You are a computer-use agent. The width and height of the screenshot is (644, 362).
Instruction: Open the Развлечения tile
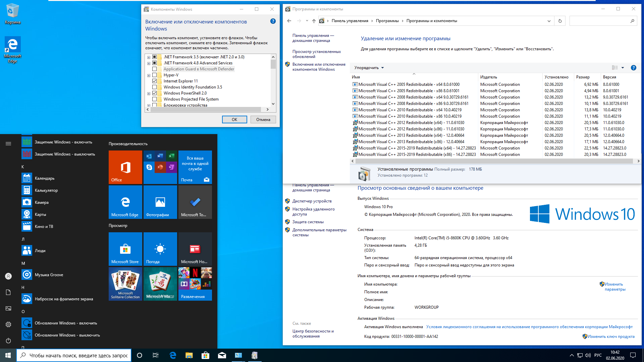195,284
